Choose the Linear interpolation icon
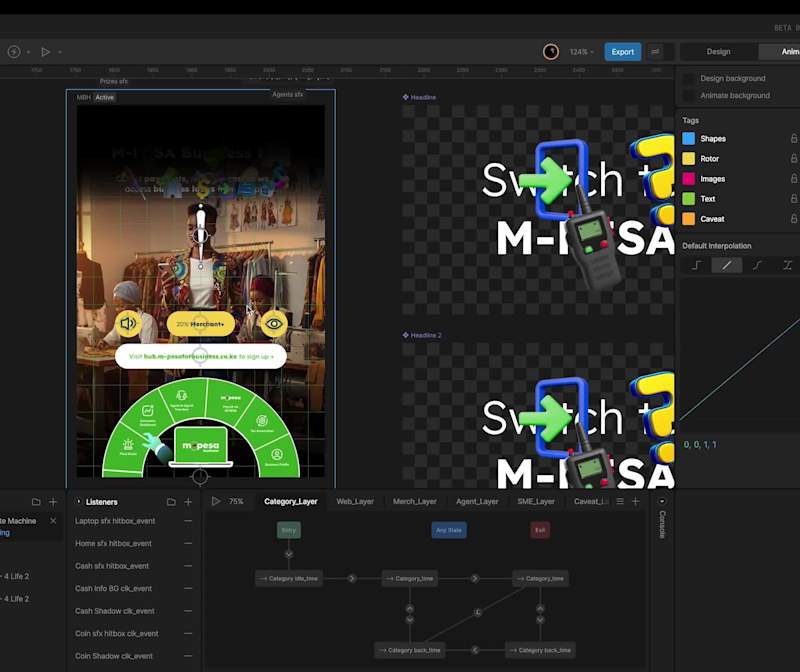The height and width of the screenshot is (672, 800). point(727,265)
